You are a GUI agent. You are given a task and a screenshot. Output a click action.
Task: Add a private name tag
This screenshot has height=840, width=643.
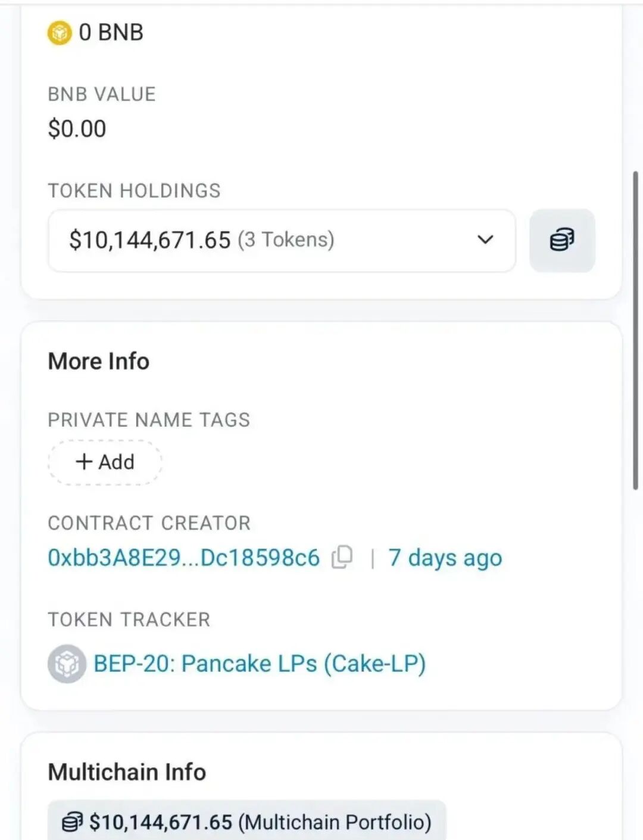tap(105, 462)
